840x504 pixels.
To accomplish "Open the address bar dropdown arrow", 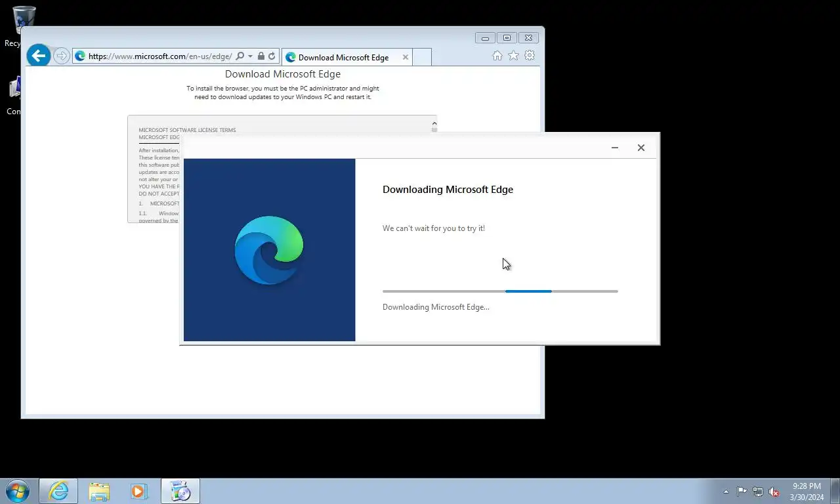I will pyautogui.click(x=250, y=56).
